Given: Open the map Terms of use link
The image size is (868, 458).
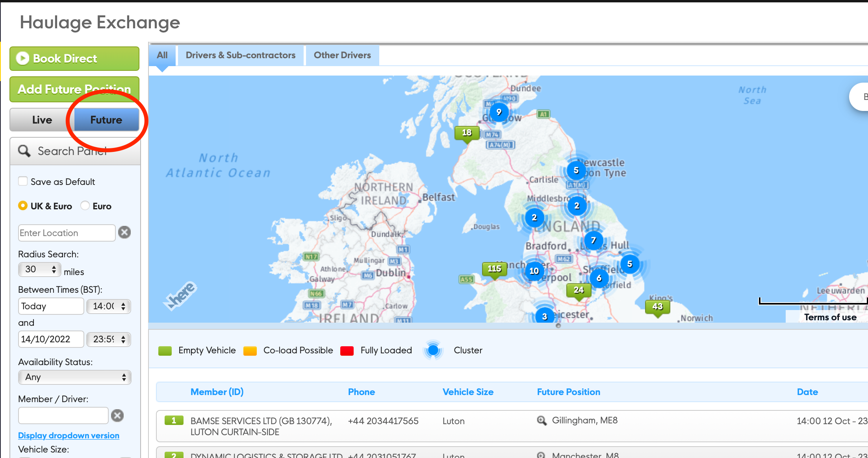Looking at the screenshot, I should click(830, 317).
